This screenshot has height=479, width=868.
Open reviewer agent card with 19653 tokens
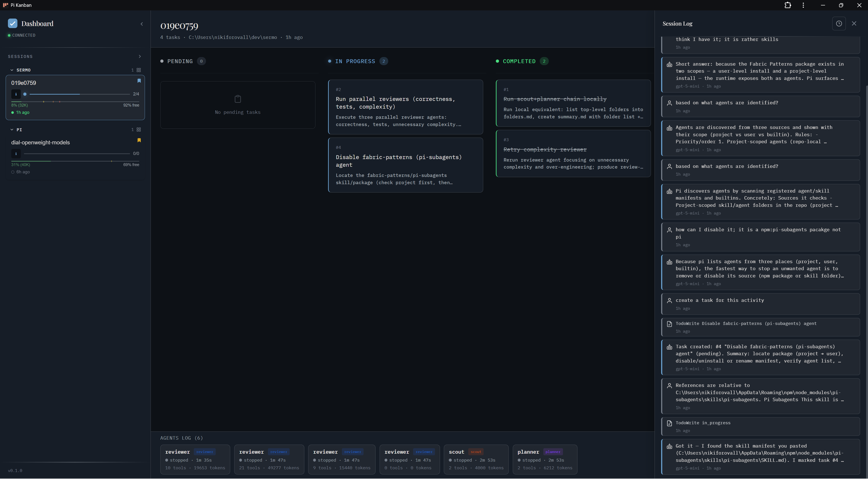coord(195,460)
